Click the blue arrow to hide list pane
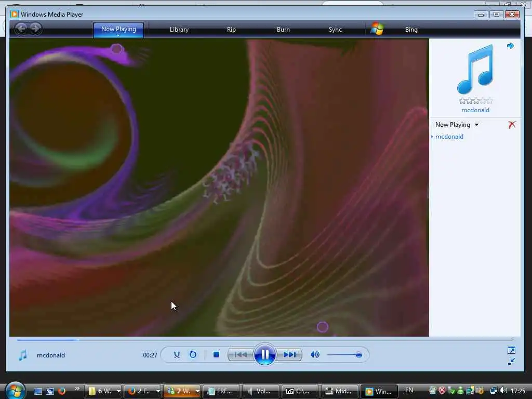The image size is (532, 399). (x=510, y=46)
